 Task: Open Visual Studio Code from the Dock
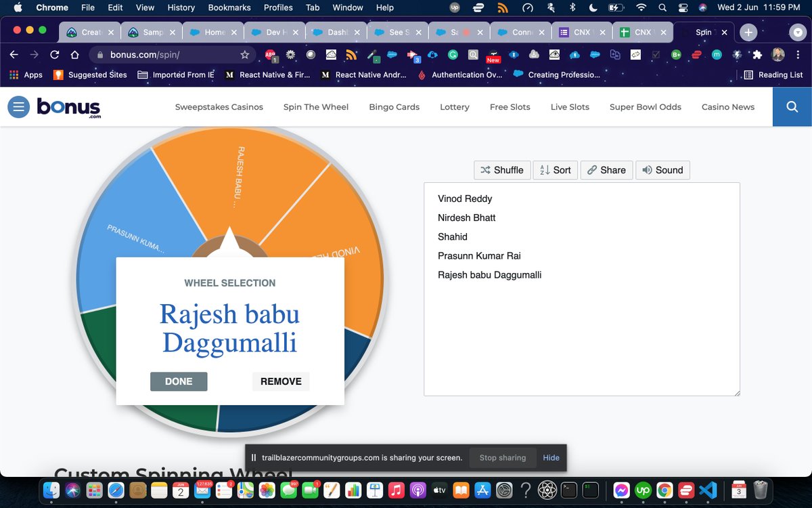[x=708, y=489]
